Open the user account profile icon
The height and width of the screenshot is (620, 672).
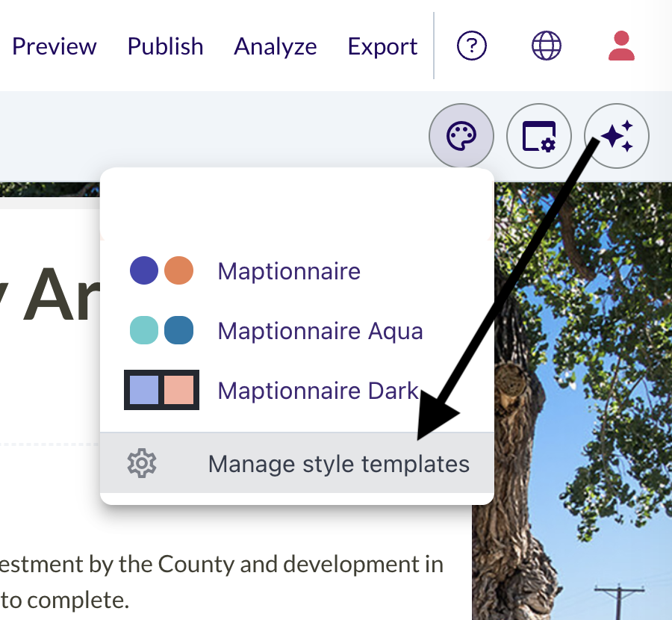tap(621, 46)
